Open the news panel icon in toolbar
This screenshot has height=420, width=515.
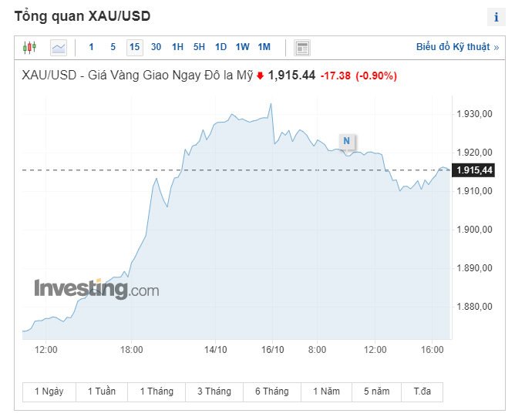tap(302, 48)
